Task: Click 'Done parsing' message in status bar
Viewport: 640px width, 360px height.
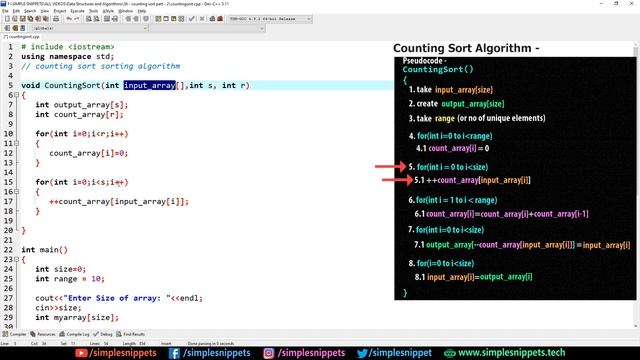Action: pos(211,343)
